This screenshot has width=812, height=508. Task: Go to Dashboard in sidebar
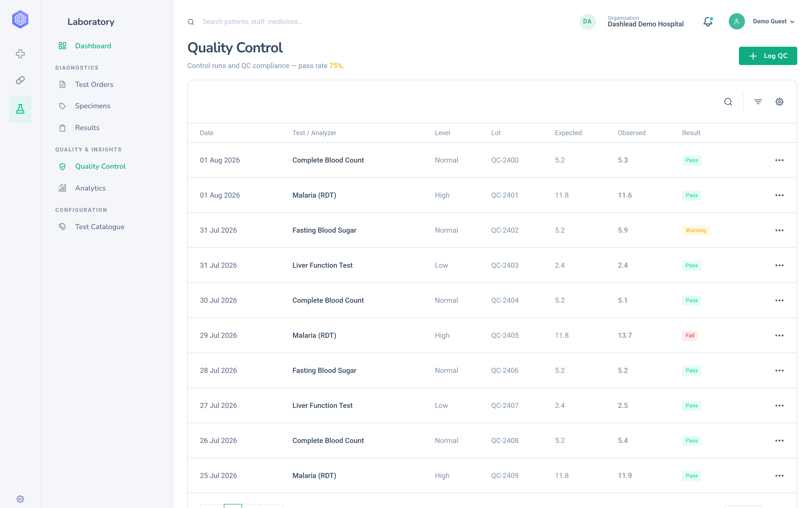(x=93, y=46)
